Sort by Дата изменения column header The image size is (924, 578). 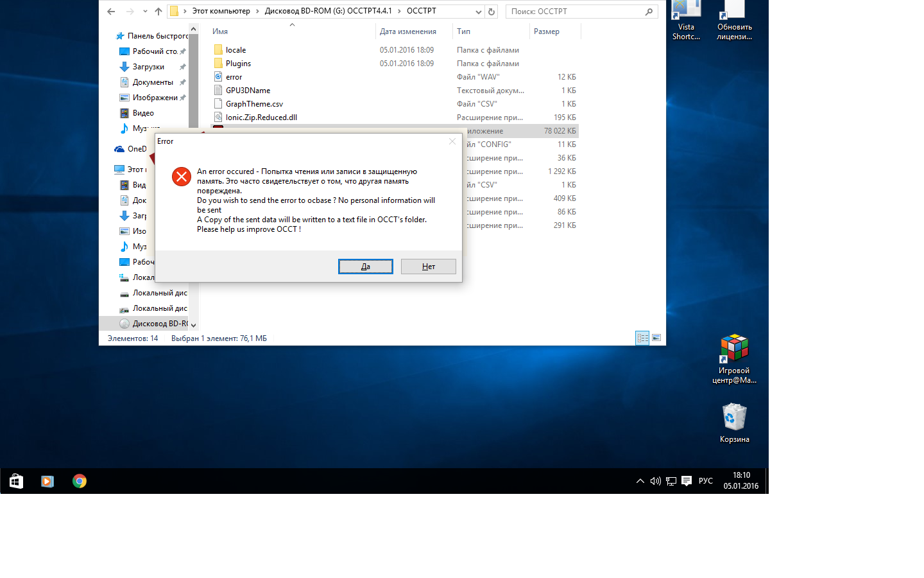(407, 31)
